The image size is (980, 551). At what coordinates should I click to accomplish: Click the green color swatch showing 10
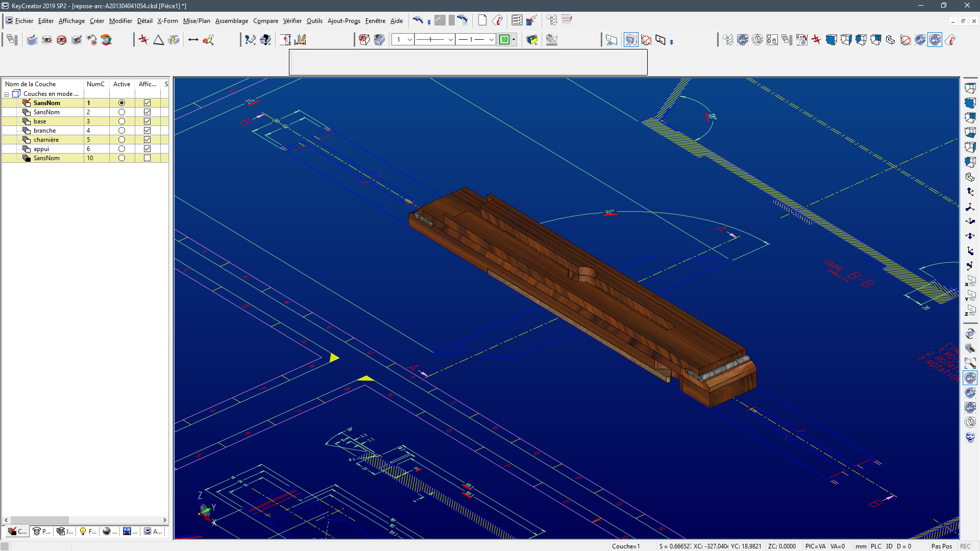504,40
